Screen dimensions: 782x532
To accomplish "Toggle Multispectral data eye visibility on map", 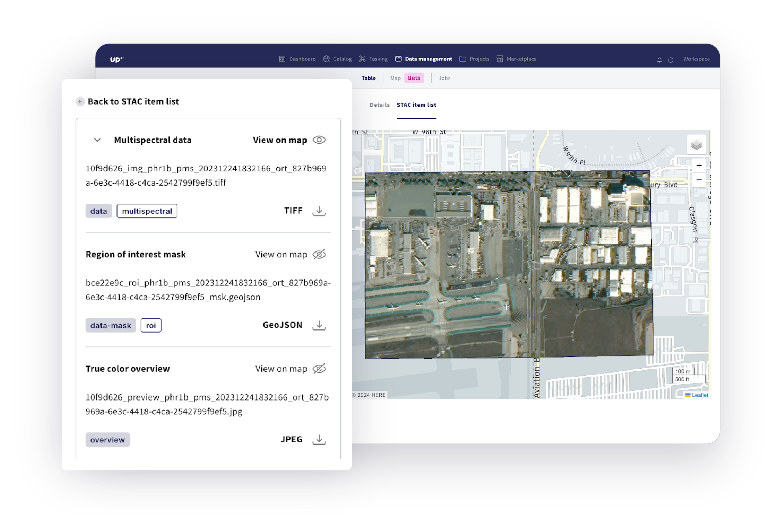I will (319, 140).
